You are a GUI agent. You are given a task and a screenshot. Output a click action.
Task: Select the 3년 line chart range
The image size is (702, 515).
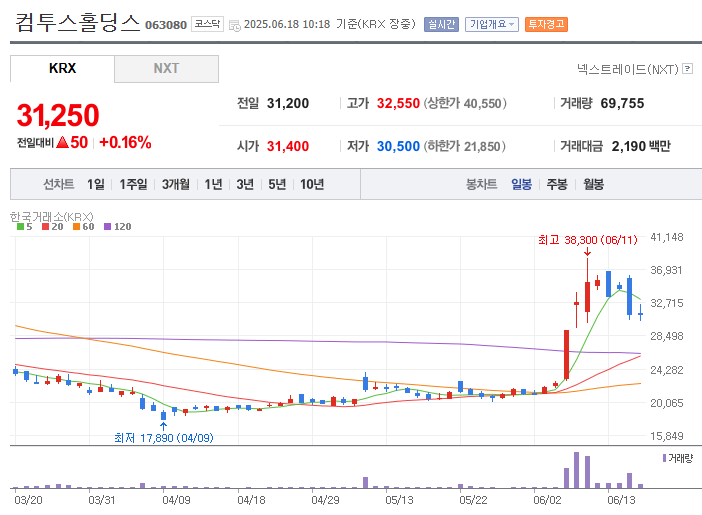(x=245, y=184)
